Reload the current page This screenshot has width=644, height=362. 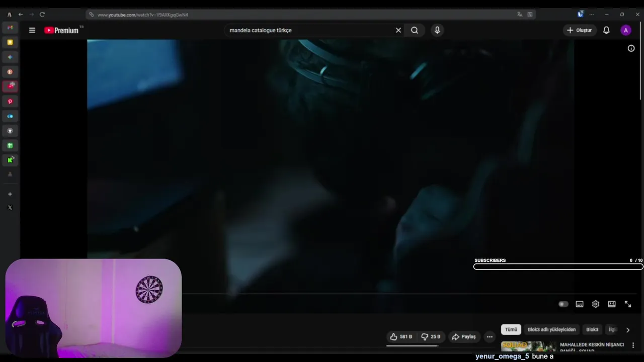[42, 15]
